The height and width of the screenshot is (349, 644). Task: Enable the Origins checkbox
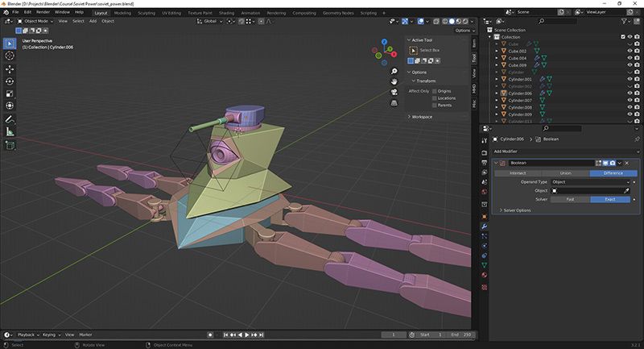click(x=435, y=91)
